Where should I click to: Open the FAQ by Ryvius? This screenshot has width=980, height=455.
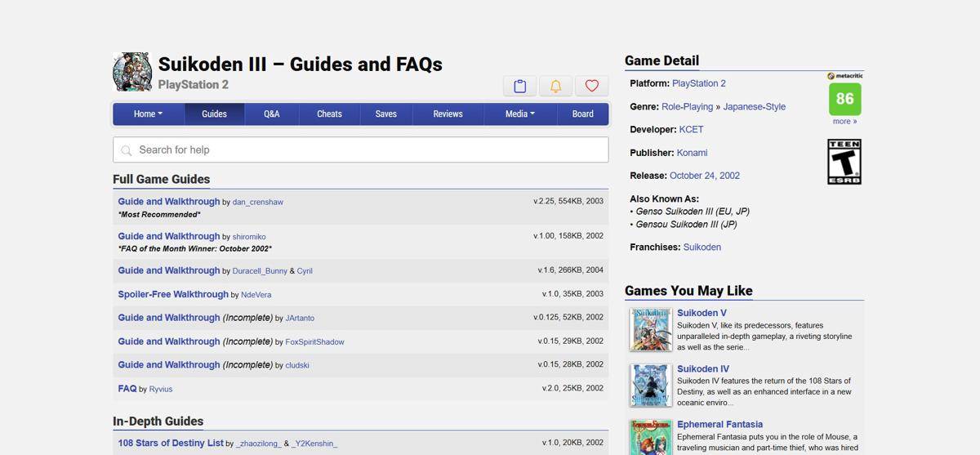coord(127,389)
